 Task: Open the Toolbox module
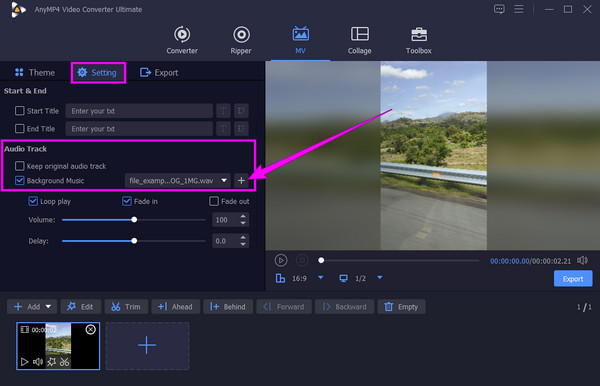point(419,40)
